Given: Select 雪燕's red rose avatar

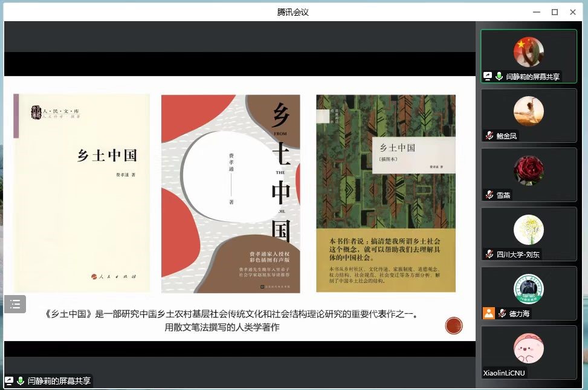Looking at the screenshot, I should tap(528, 171).
